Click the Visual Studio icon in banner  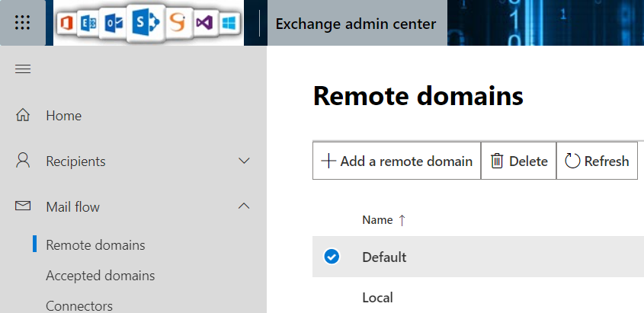(x=203, y=24)
